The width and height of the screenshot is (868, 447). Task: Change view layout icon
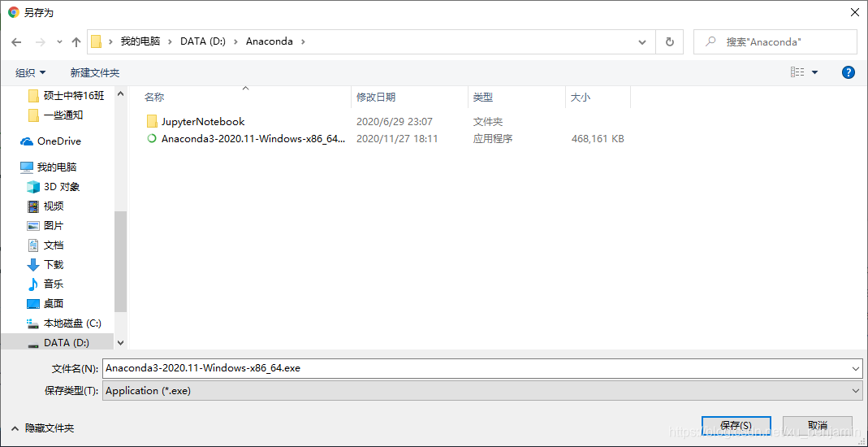(797, 72)
